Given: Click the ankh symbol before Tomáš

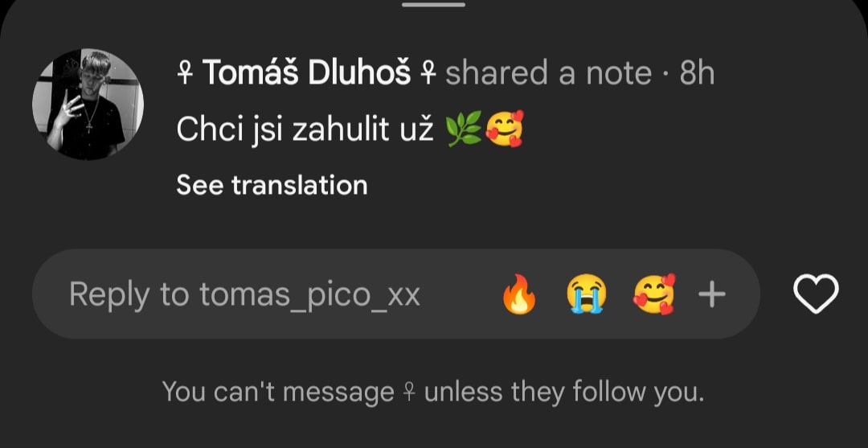Looking at the screenshot, I should [185, 74].
